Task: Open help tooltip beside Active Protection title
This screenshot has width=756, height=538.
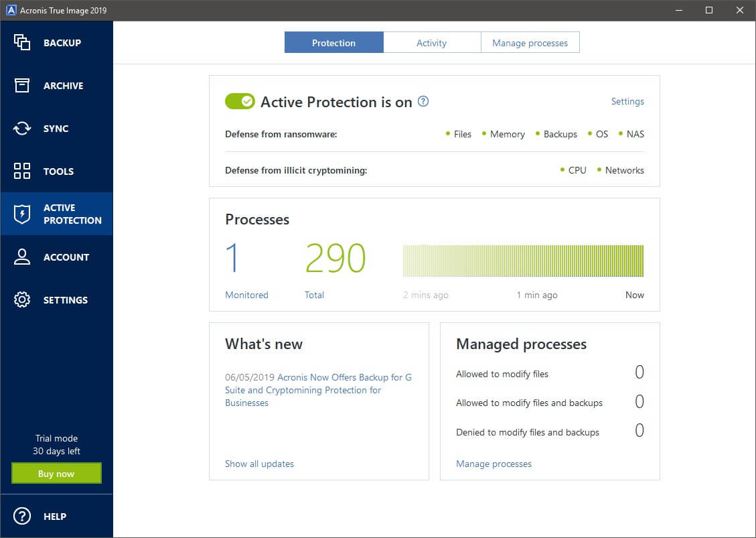Action: click(423, 101)
